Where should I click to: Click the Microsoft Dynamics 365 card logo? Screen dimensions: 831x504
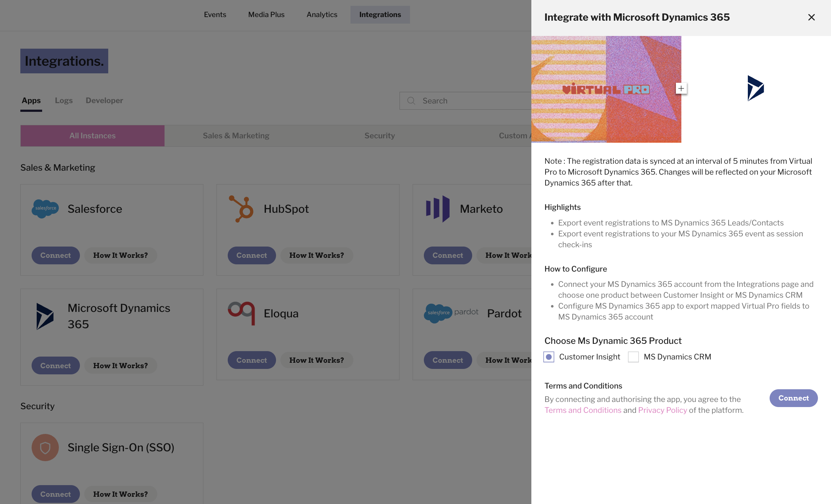tap(45, 316)
